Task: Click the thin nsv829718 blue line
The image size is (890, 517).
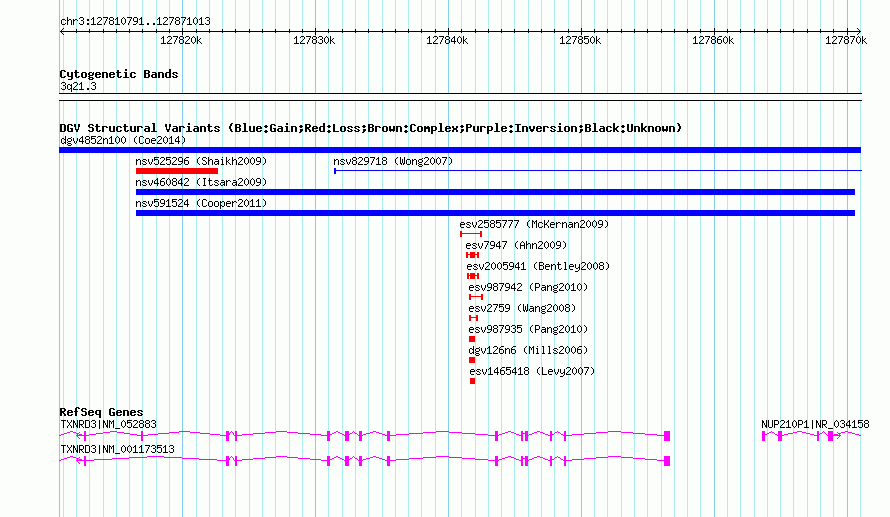Action: point(598,171)
